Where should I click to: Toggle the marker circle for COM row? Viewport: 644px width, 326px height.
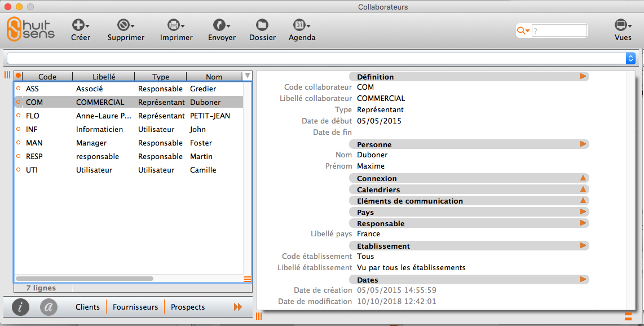18,102
